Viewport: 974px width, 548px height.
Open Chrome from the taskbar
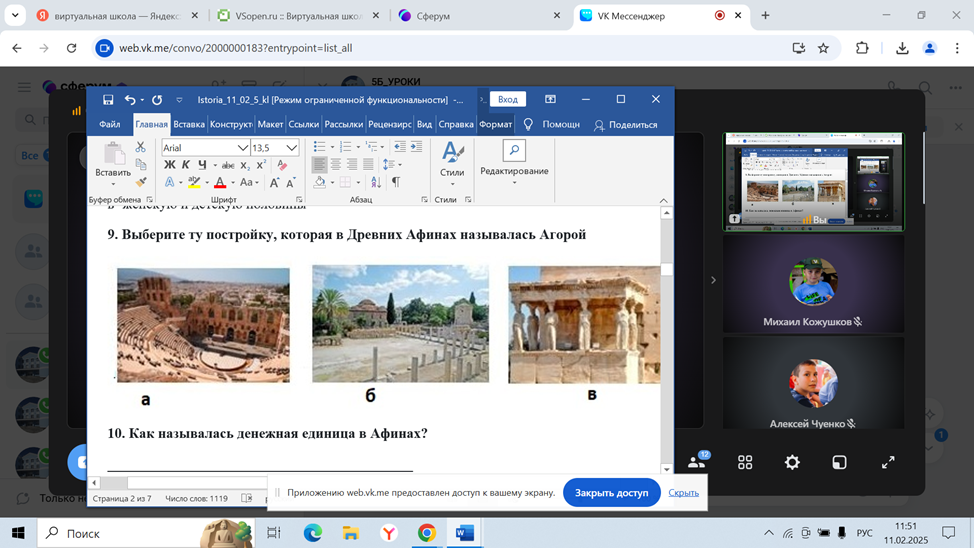[x=427, y=533]
